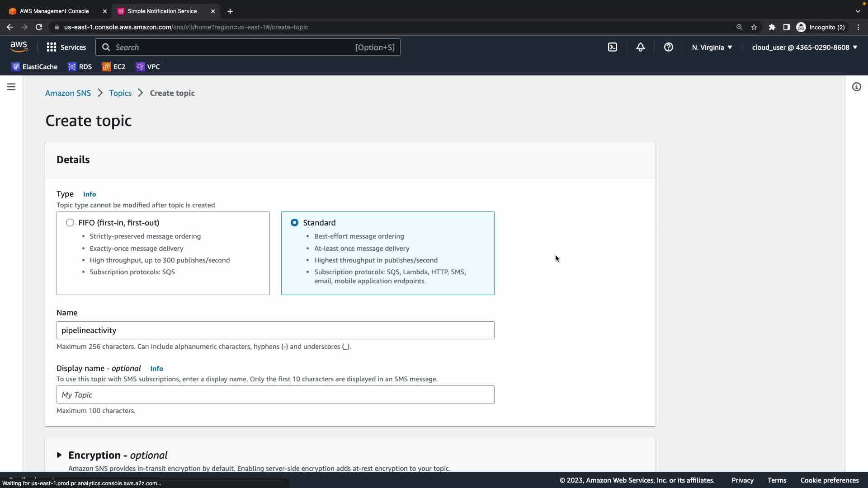
Task: Open the help question mark icon
Action: [x=669, y=47]
